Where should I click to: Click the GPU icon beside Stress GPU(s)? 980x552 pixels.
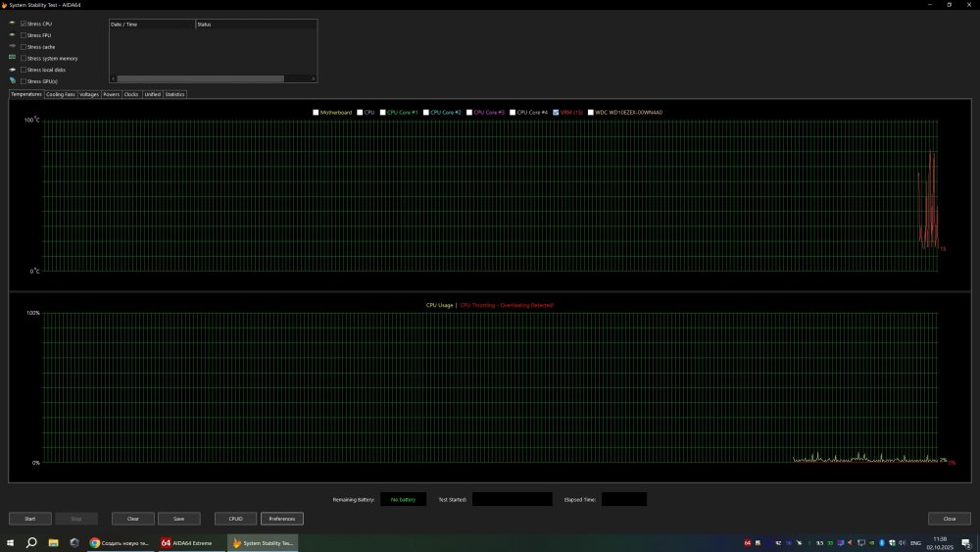pos(12,80)
